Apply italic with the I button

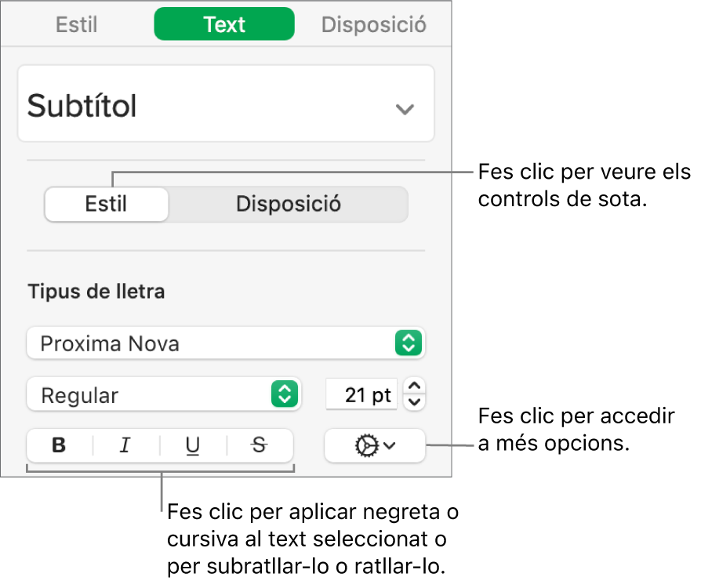(x=125, y=445)
